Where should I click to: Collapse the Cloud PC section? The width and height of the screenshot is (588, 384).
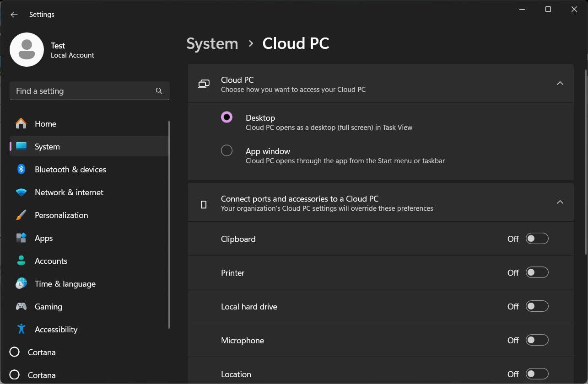560,83
